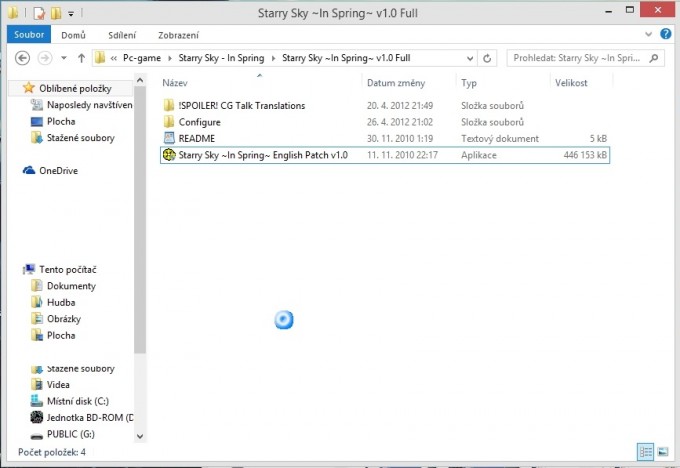The width and height of the screenshot is (680, 468).
Task: Click the navigation pane scrollbar thumb
Action: pos(140,220)
